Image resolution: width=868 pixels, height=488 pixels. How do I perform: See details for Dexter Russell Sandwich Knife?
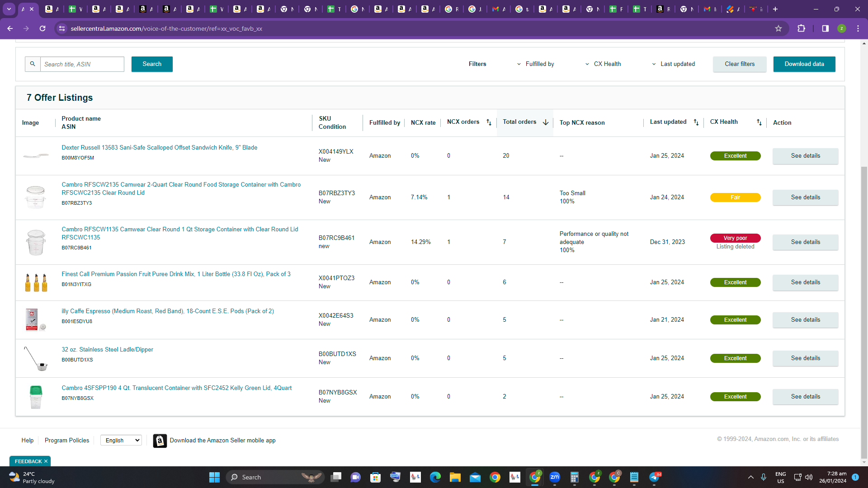click(x=806, y=156)
